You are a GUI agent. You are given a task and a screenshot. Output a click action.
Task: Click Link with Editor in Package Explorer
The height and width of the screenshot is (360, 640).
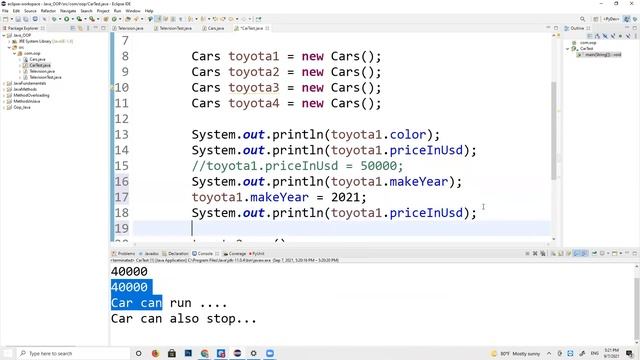(80, 28)
